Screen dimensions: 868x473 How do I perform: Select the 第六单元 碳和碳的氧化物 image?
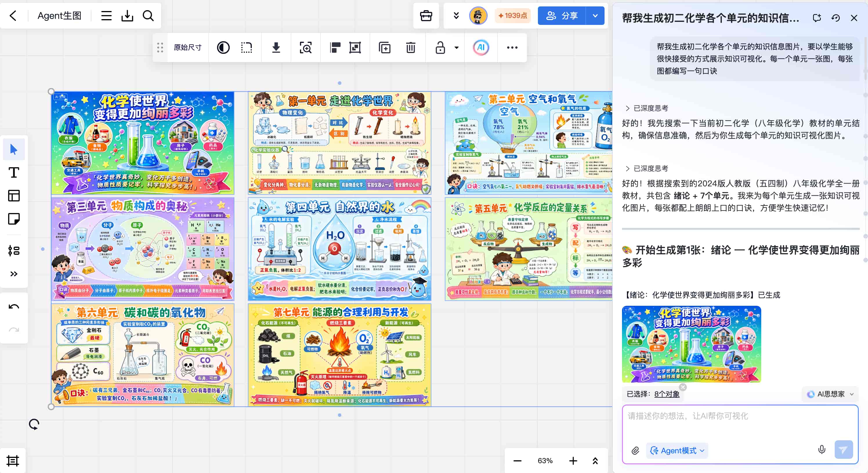(x=142, y=355)
